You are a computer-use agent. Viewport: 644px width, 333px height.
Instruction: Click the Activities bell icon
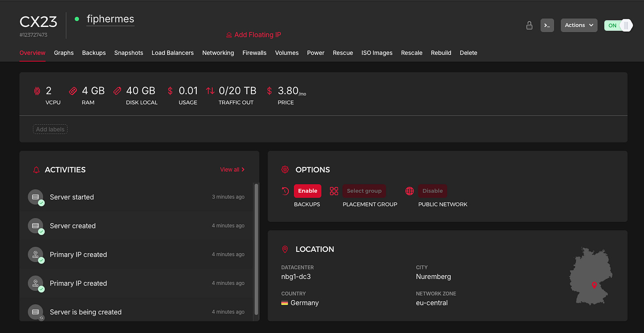click(37, 170)
